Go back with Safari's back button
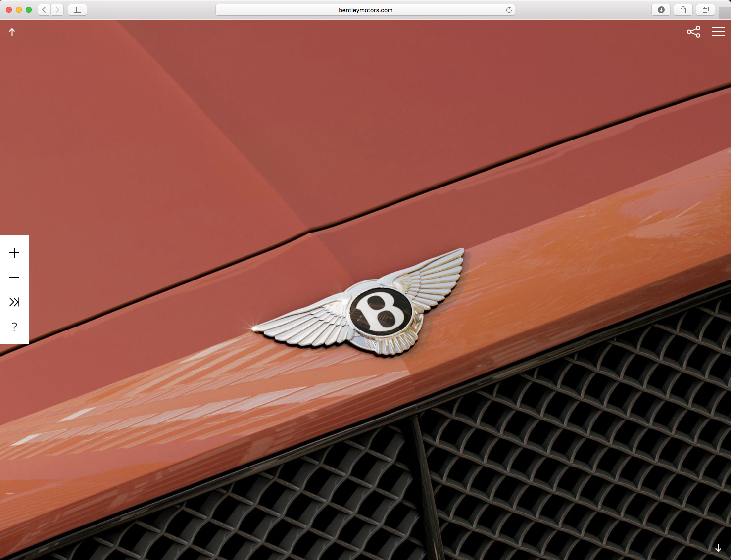731x560 pixels. coord(44,10)
